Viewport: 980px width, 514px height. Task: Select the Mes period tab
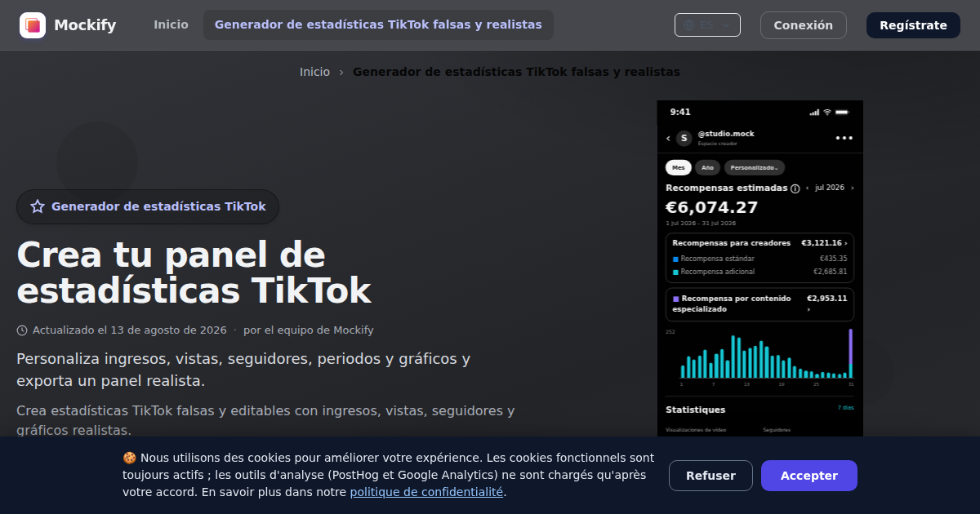pos(679,167)
